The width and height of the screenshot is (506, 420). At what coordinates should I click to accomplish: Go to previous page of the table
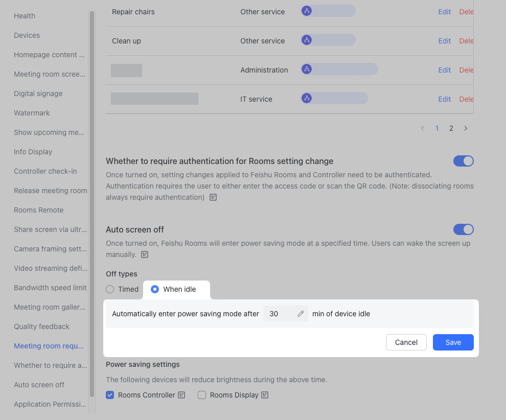423,129
